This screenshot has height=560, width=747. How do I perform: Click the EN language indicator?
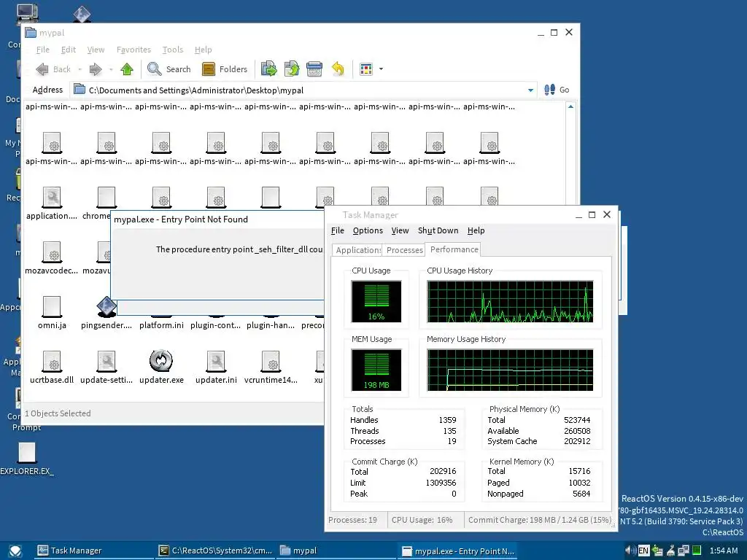click(x=643, y=551)
